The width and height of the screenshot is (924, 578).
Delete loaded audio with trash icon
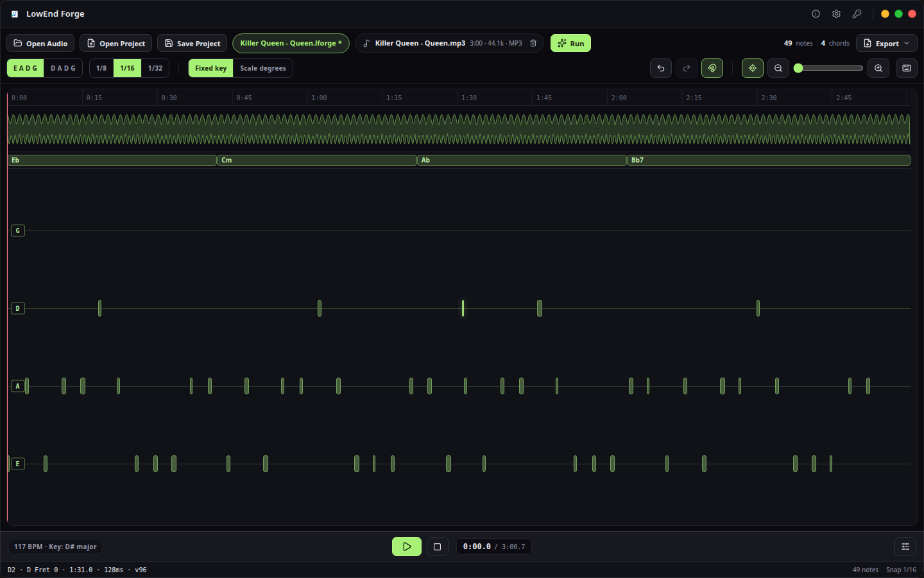[x=533, y=43]
